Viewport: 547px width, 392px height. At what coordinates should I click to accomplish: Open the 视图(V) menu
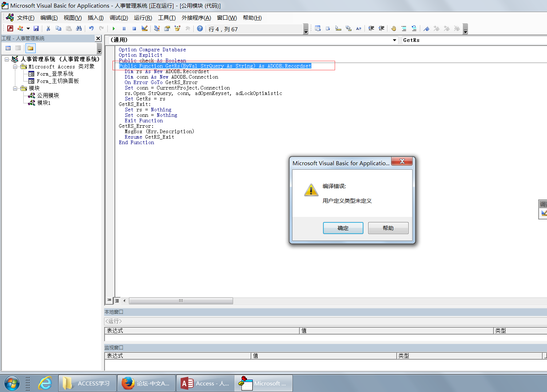click(72, 18)
